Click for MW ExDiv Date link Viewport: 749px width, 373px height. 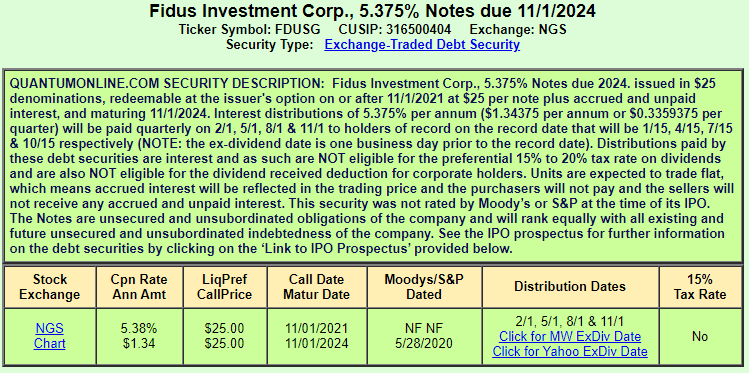570,336
